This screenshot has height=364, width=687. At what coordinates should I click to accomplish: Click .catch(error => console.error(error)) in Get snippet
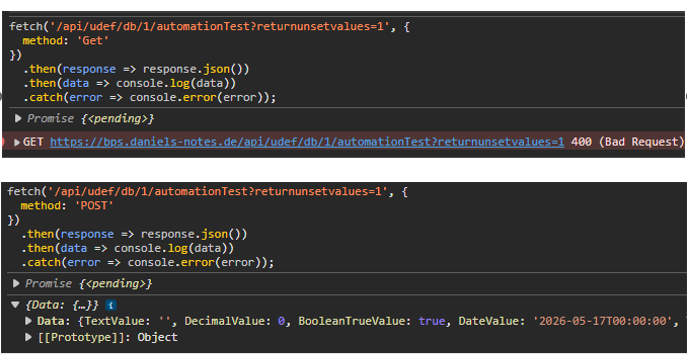(150, 97)
